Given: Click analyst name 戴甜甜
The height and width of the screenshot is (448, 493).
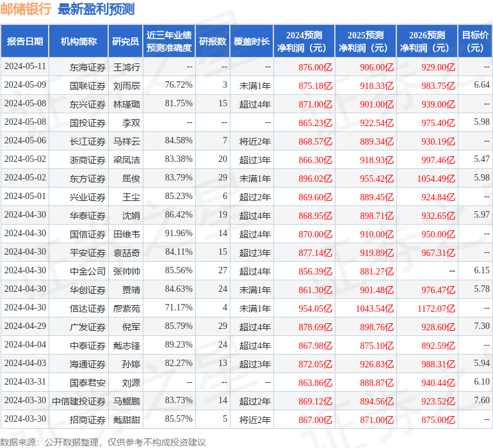Looking at the screenshot, I should pos(127,420).
